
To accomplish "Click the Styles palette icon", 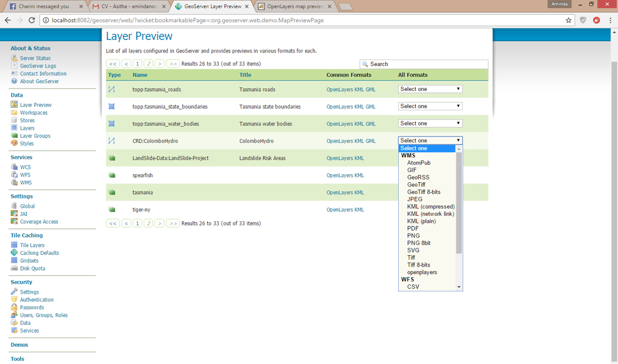I will 14,143.
